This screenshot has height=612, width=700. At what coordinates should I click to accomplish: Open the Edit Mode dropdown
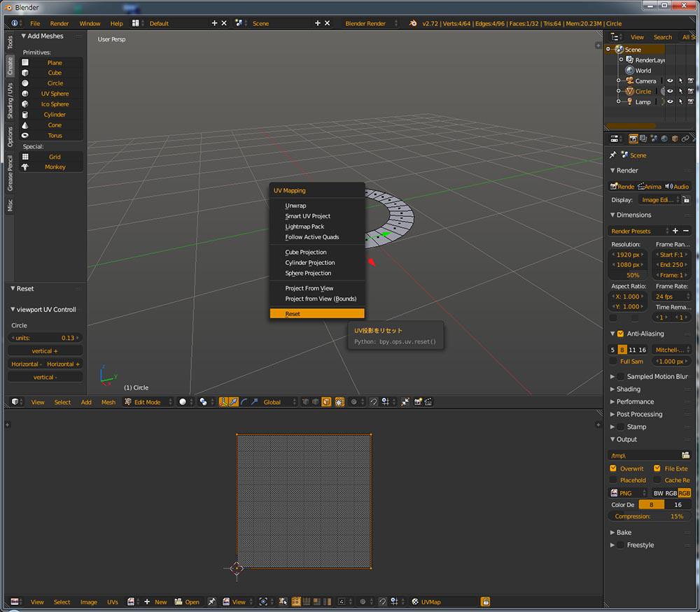point(148,402)
